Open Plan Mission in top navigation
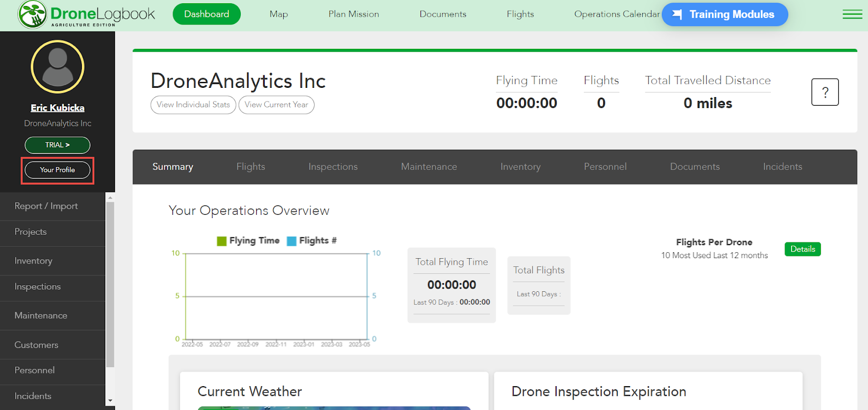 pyautogui.click(x=354, y=14)
